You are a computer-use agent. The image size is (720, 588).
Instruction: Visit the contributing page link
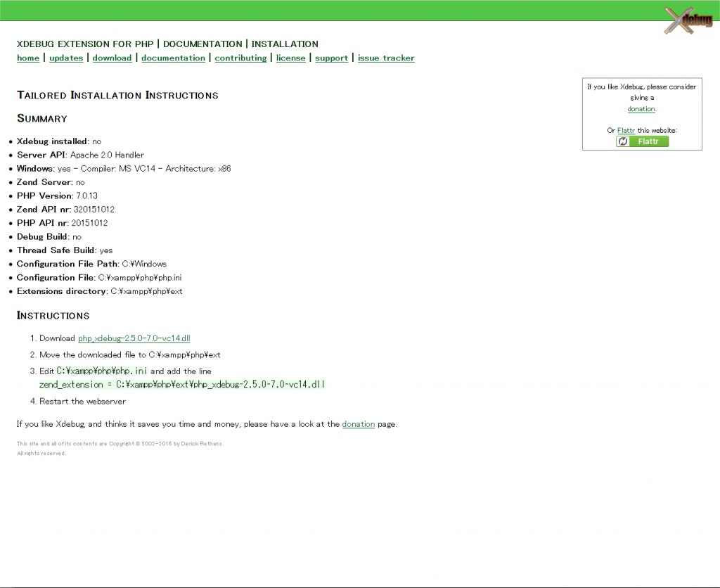[x=240, y=58]
